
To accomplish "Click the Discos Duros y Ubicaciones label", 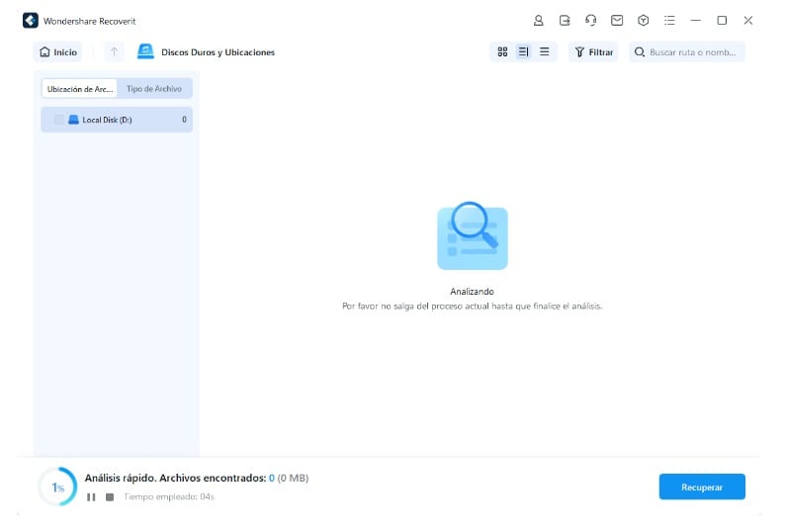I will 218,52.
